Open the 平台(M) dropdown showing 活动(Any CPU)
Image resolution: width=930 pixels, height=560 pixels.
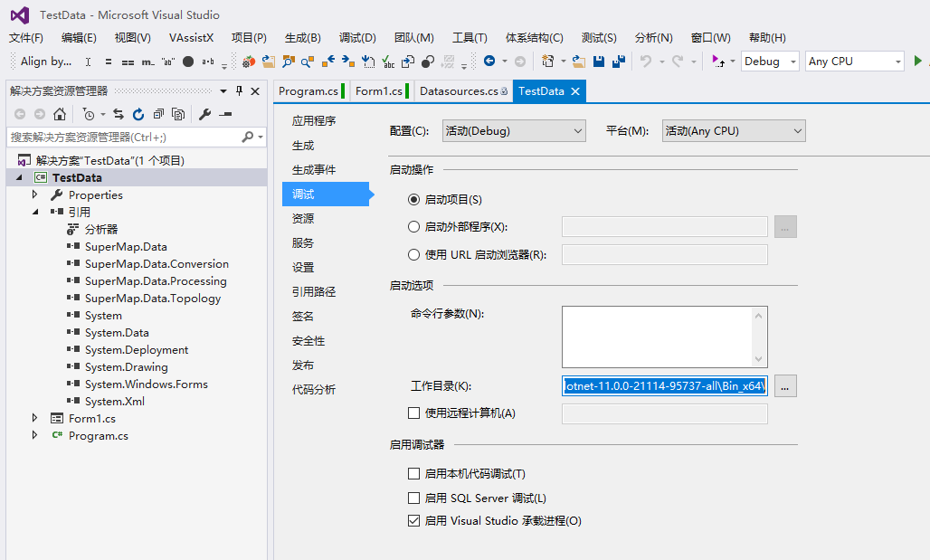tap(734, 131)
